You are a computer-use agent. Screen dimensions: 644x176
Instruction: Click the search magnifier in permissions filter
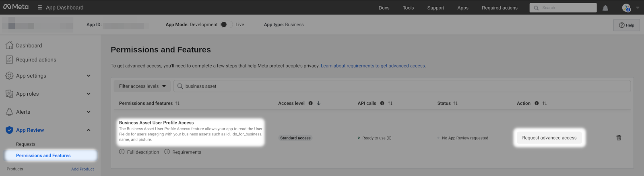[x=180, y=86]
